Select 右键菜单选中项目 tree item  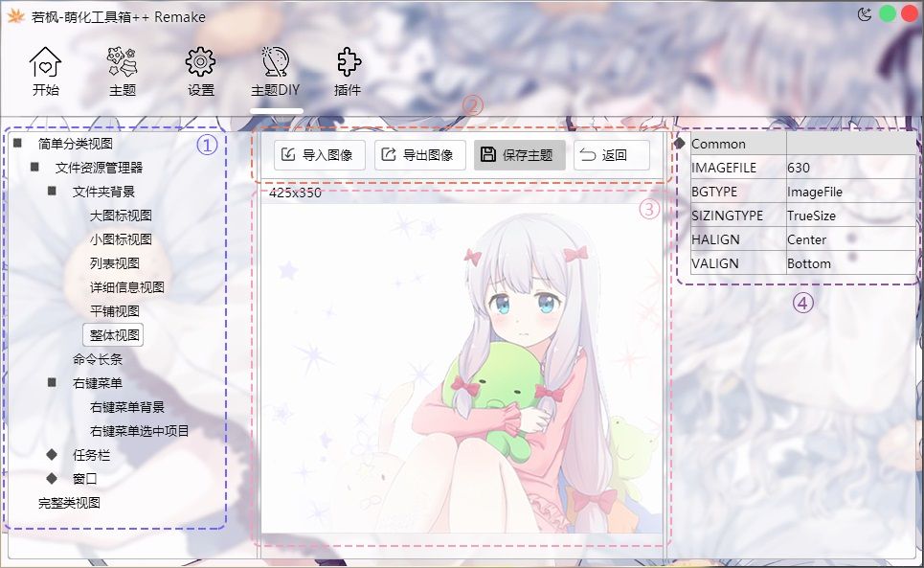point(139,431)
